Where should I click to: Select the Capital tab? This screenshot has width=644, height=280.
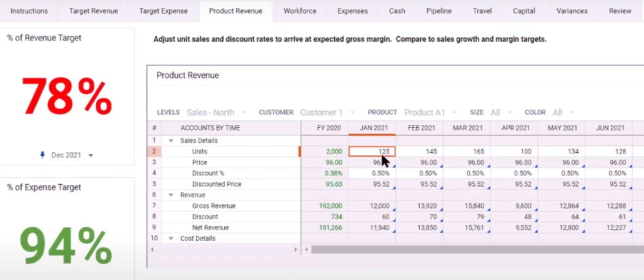[524, 11]
